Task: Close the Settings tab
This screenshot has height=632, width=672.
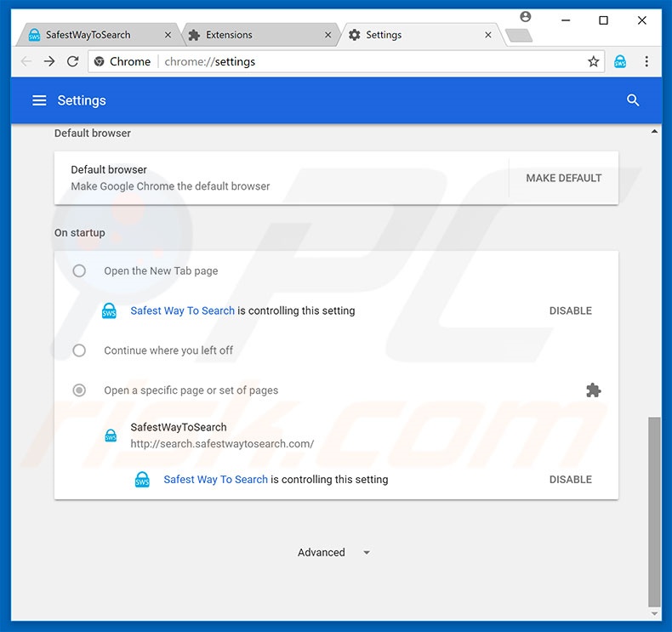Action: click(x=487, y=35)
